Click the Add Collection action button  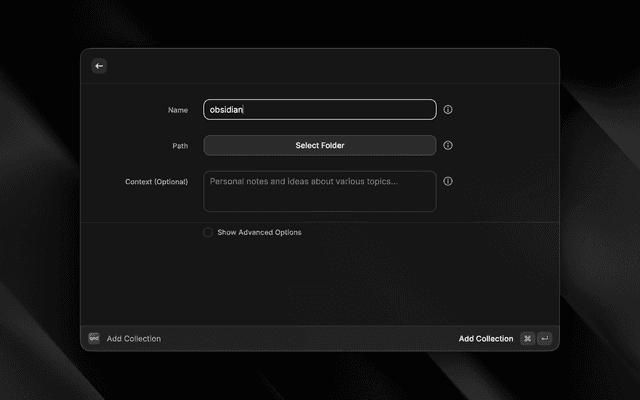tap(486, 339)
